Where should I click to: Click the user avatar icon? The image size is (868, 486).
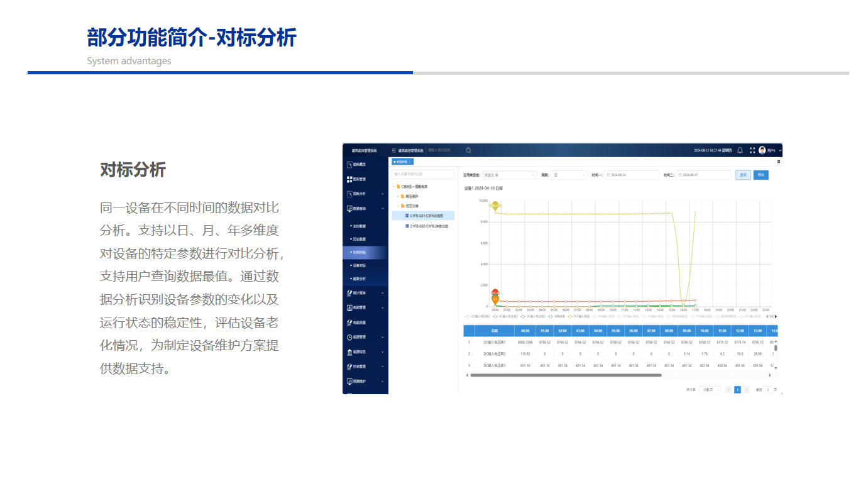pos(762,150)
